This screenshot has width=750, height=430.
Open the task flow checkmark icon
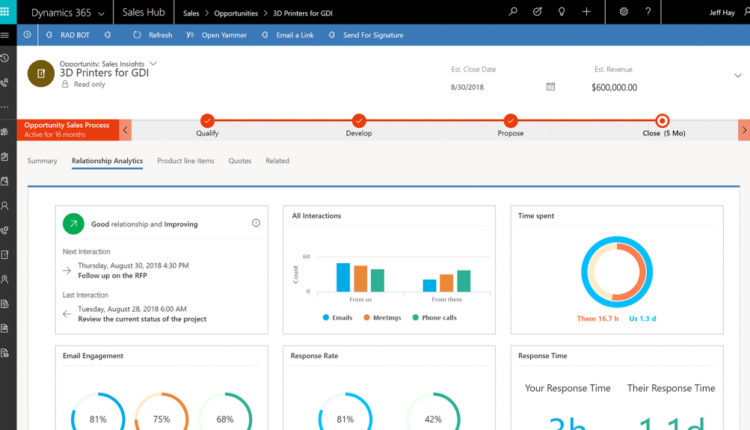pos(537,12)
